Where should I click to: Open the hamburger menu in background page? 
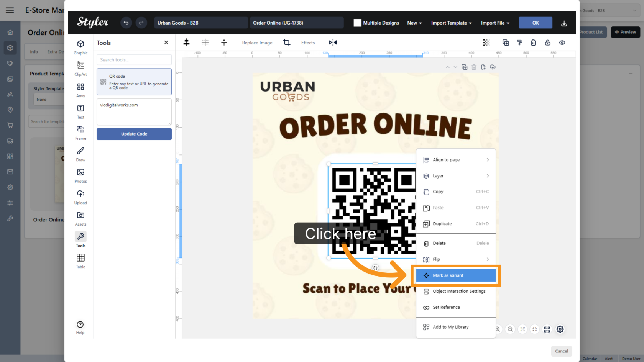point(10,10)
